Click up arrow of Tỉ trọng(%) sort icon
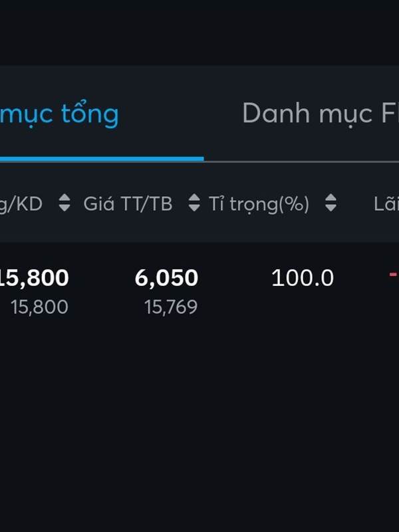The width and height of the screenshot is (399, 532). click(331, 198)
